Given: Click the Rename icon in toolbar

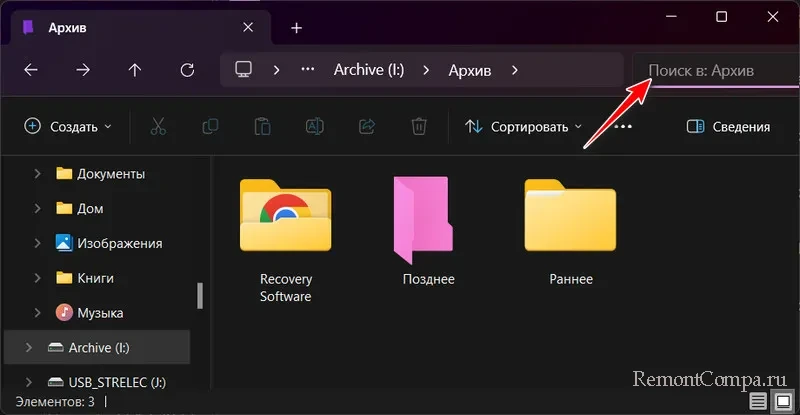Looking at the screenshot, I should 314,127.
